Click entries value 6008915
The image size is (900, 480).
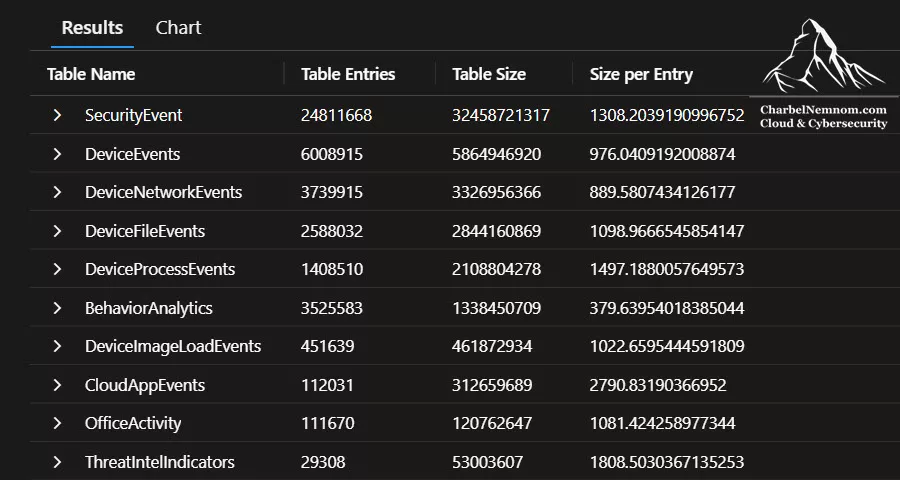[x=332, y=154]
